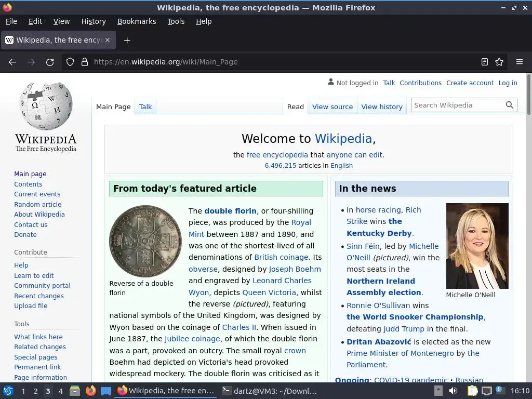Switch to the terminal window dartz@VM3
This screenshot has width=532, height=399.
coord(270,391)
